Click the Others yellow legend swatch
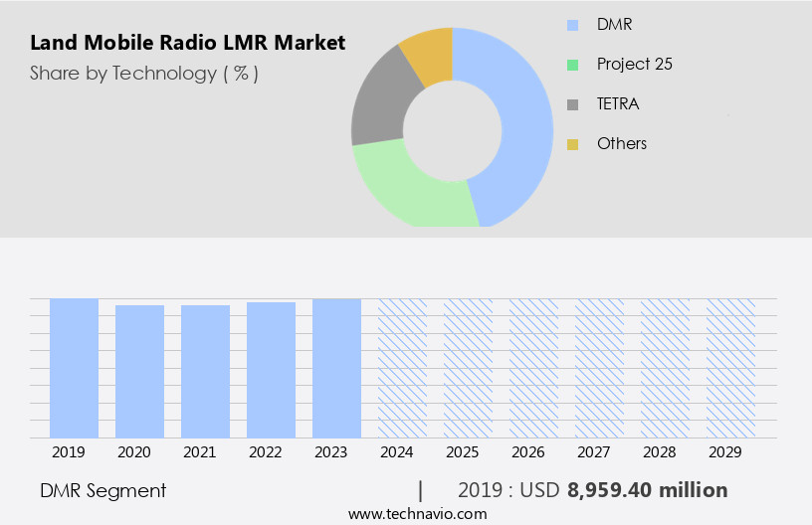 [572, 144]
